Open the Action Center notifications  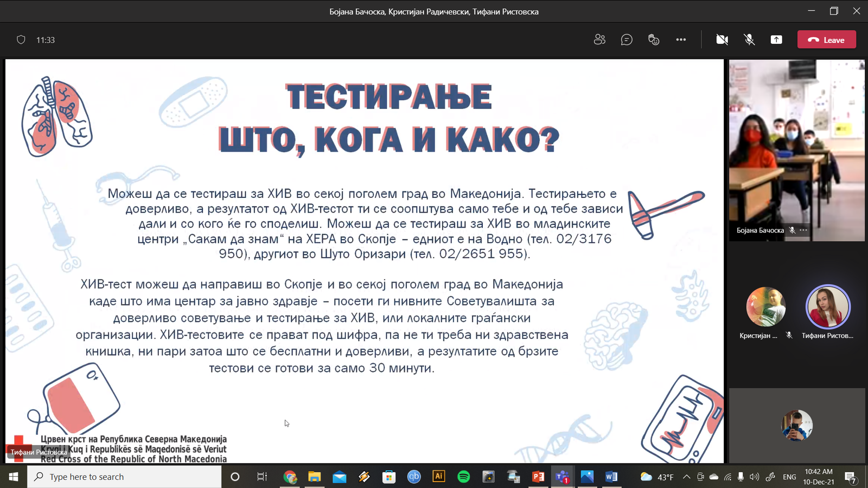click(x=851, y=477)
